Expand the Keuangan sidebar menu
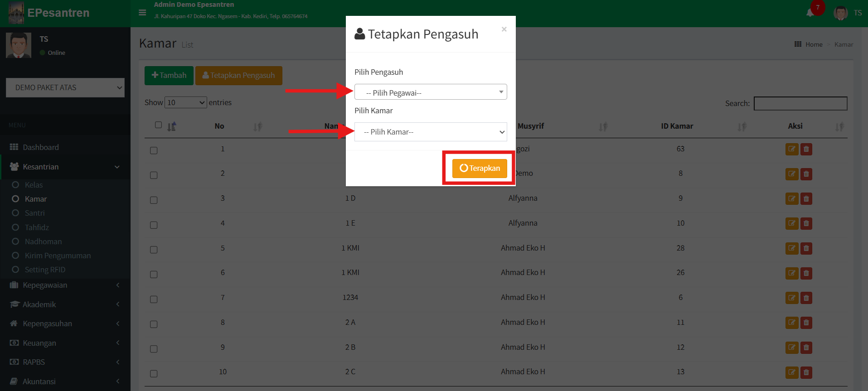 [39, 343]
